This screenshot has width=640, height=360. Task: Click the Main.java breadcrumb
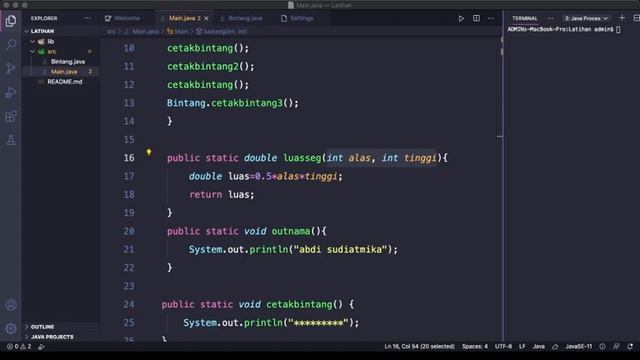click(x=145, y=31)
